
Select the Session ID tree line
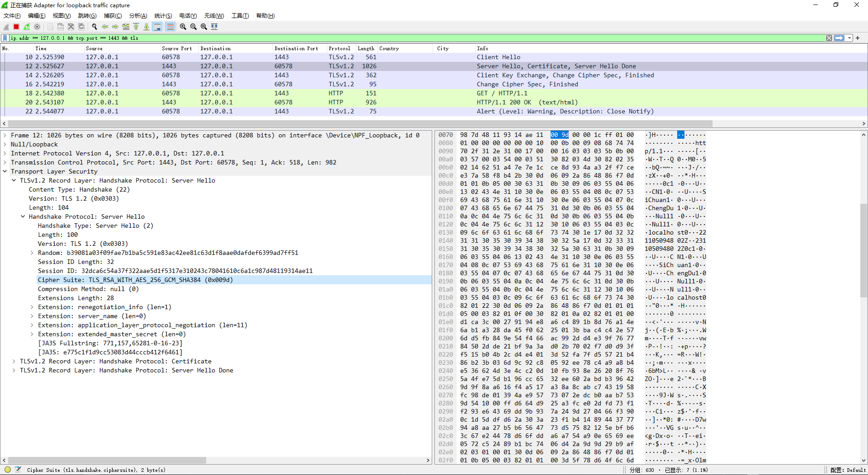coord(175,271)
